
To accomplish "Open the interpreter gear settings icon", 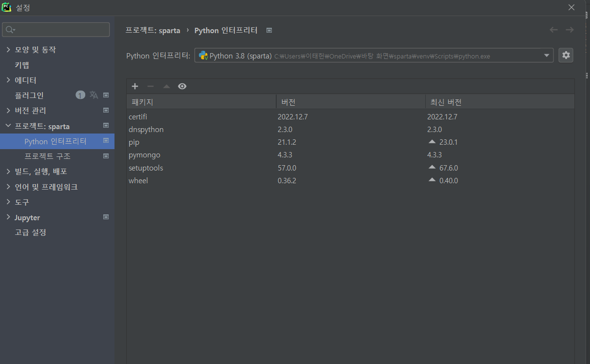I will point(566,55).
